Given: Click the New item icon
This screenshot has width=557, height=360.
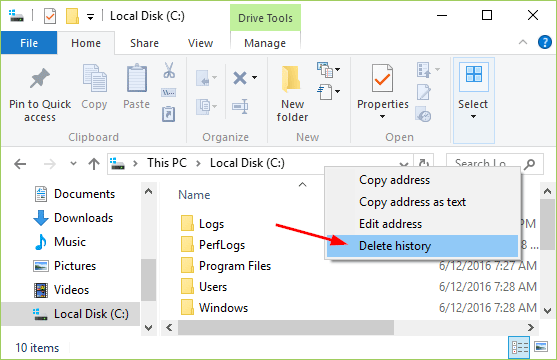Looking at the screenshot, I should (325, 70).
